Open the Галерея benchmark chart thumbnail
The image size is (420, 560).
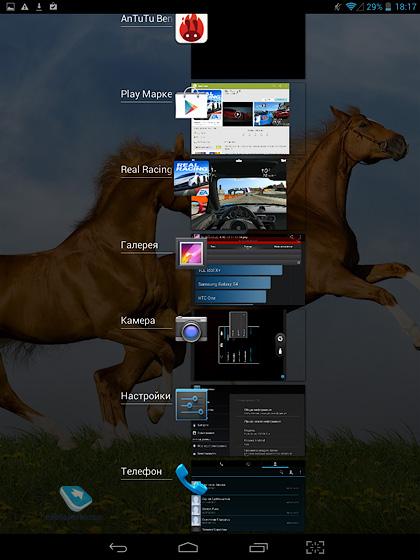click(248, 270)
